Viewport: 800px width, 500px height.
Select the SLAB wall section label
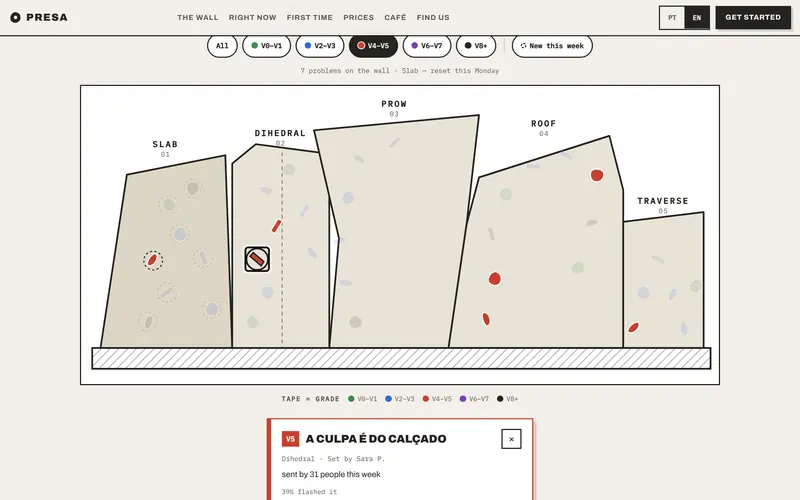[x=165, y=144]
